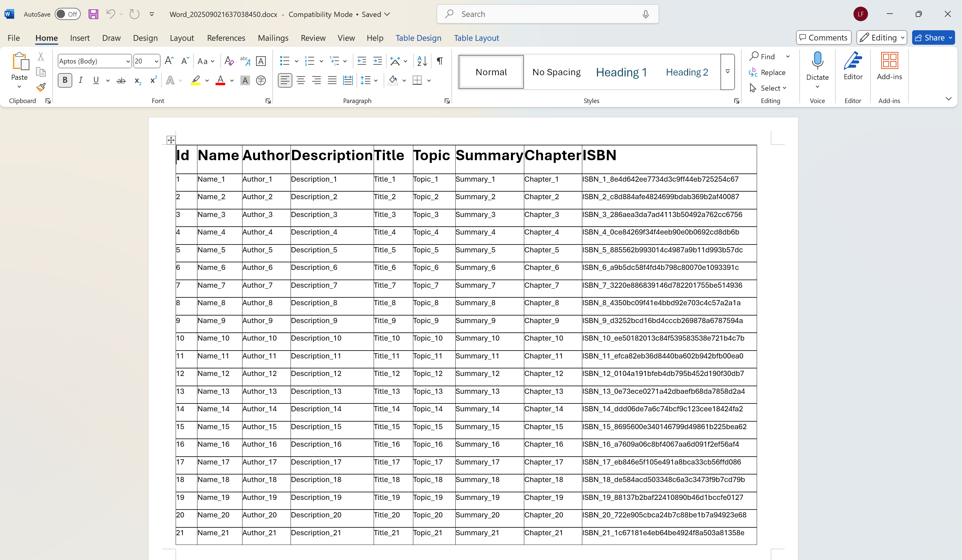962x560 pixels.
Task: Switch to the Table Design tab
Action: tap(418, 38)
